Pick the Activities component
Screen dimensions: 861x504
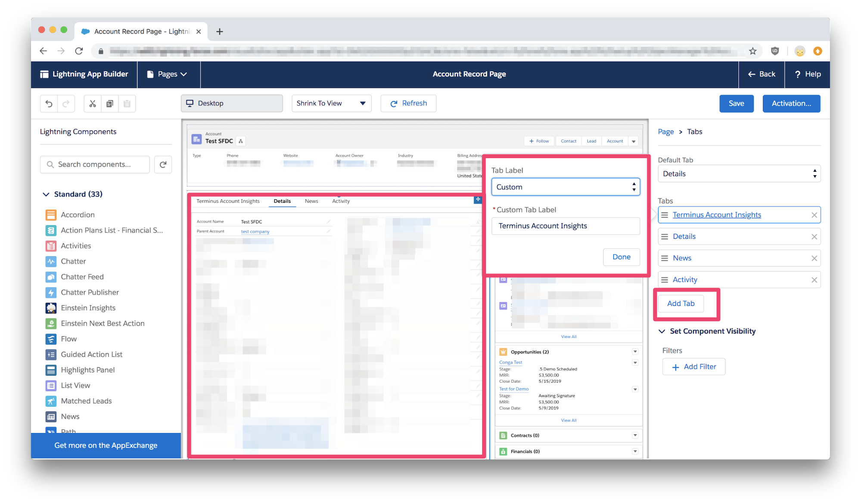68,246
